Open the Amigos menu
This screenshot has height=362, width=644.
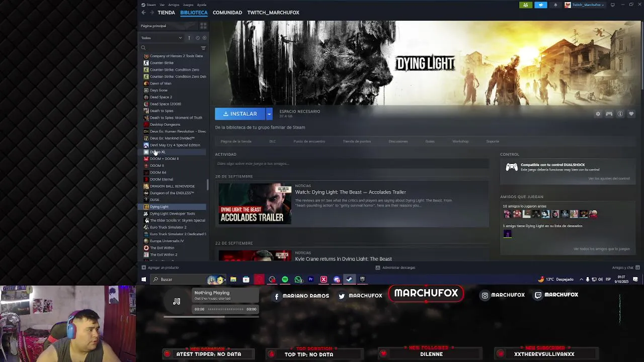coord(174,5)
